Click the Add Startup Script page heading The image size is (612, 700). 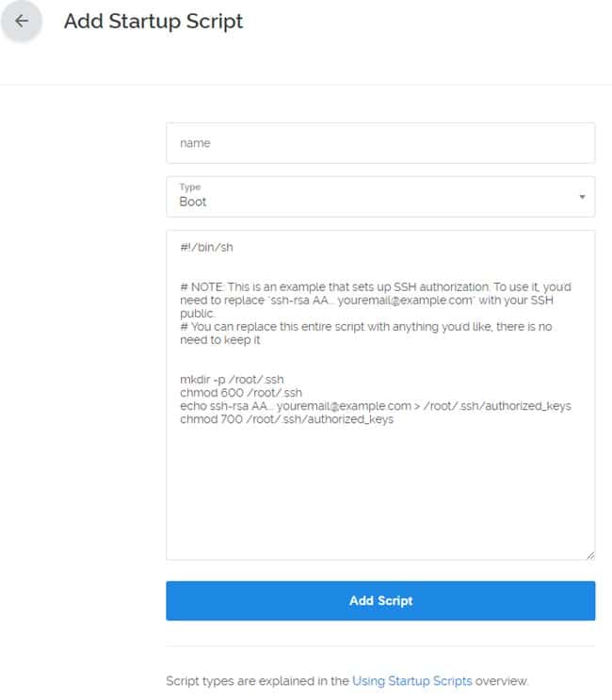pos(153,22)
